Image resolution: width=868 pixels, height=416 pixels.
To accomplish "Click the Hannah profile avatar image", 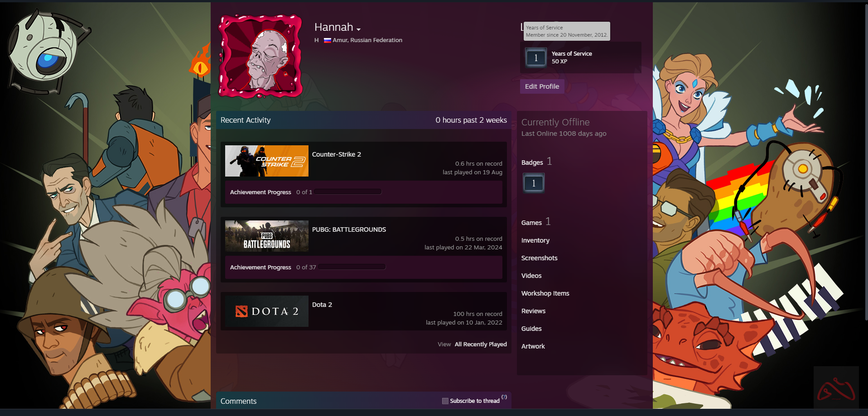I will (260, 57).
